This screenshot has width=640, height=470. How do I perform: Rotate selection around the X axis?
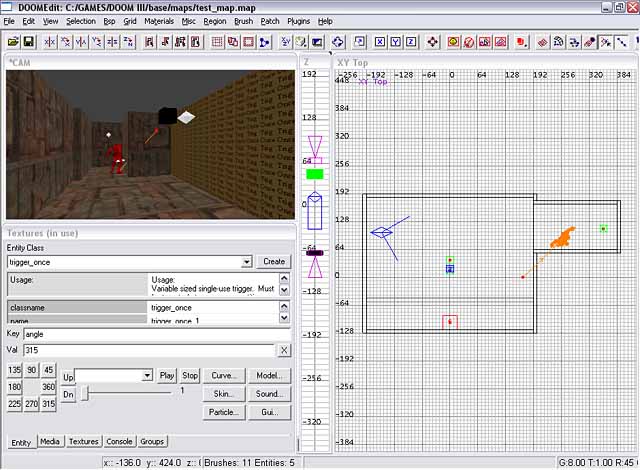coord(65,42)
